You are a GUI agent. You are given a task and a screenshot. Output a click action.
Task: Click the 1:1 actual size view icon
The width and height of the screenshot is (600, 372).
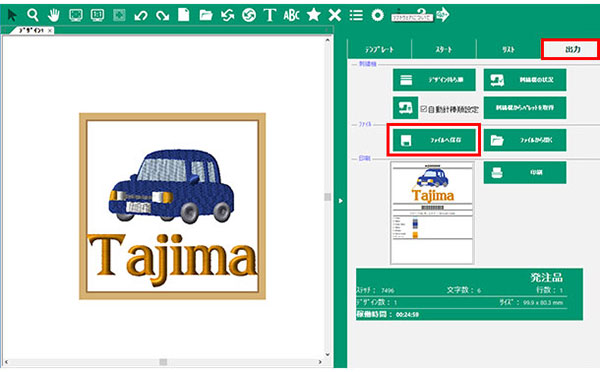(97, 15)
